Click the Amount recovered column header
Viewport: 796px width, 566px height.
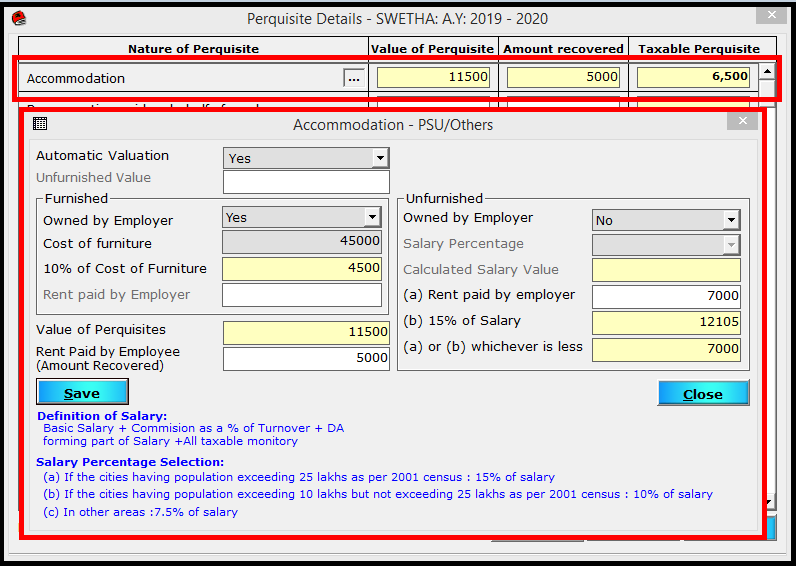coord(563,49)
